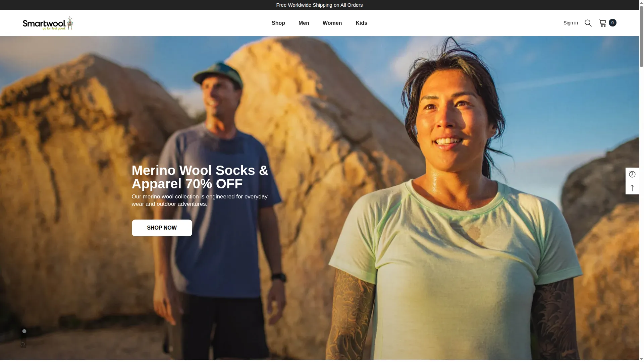Click the Free Worldwide Shipping announcement bar
Image resolution: width=644 pixels, height=362 pixels.
pos(319,5)
